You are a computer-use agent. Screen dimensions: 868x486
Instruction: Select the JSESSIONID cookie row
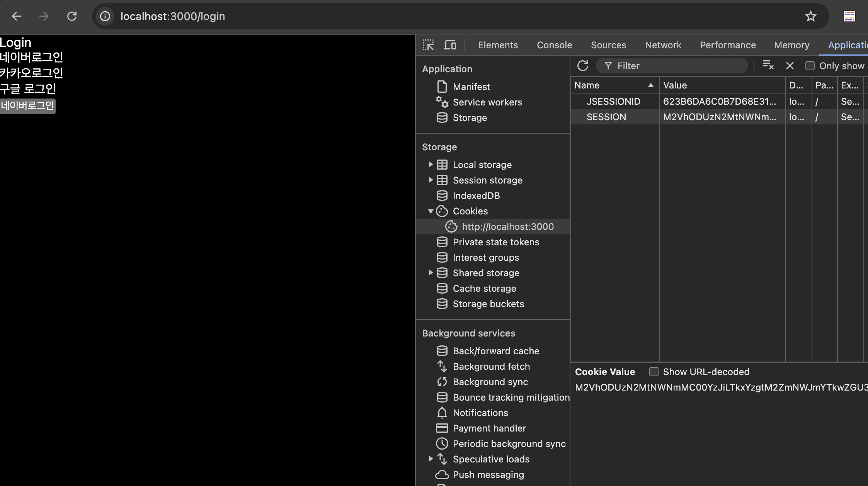(x=613, y=102)
